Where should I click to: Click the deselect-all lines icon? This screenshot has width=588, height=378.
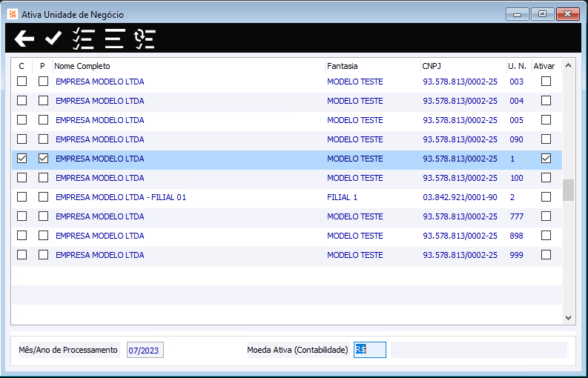[115, 39]
